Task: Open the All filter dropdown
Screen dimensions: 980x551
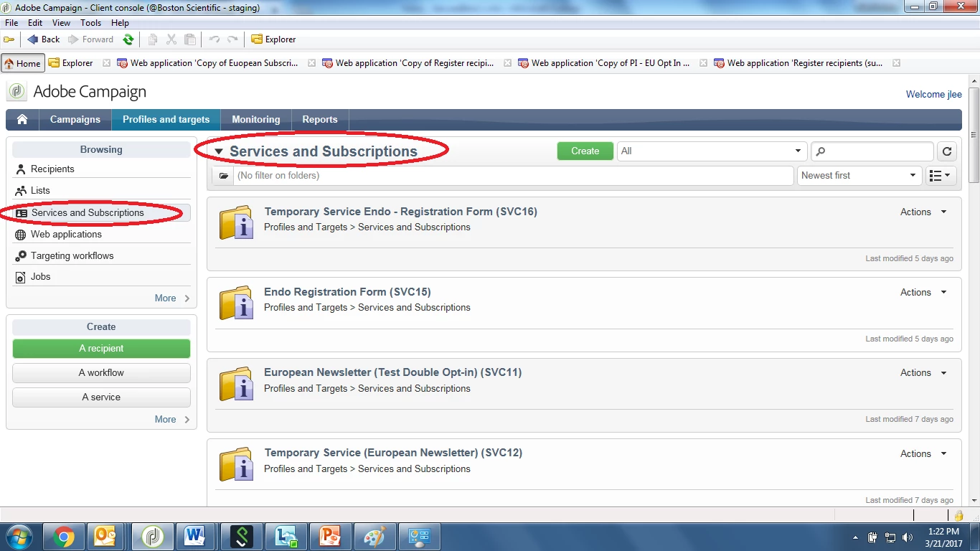Action: (712, 151)
